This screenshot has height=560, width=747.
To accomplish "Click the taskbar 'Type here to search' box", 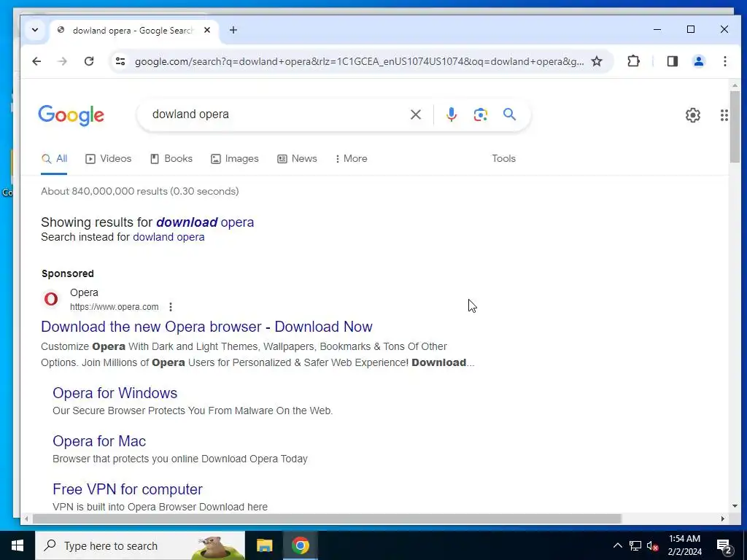I will coord(141,545).
